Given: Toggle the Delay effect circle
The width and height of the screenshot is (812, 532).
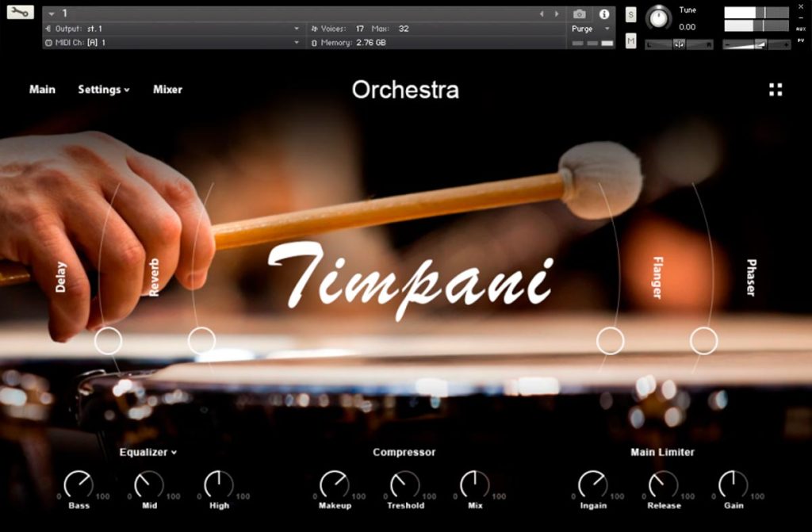Looking at the screenshot, I should tap(108, 341).
